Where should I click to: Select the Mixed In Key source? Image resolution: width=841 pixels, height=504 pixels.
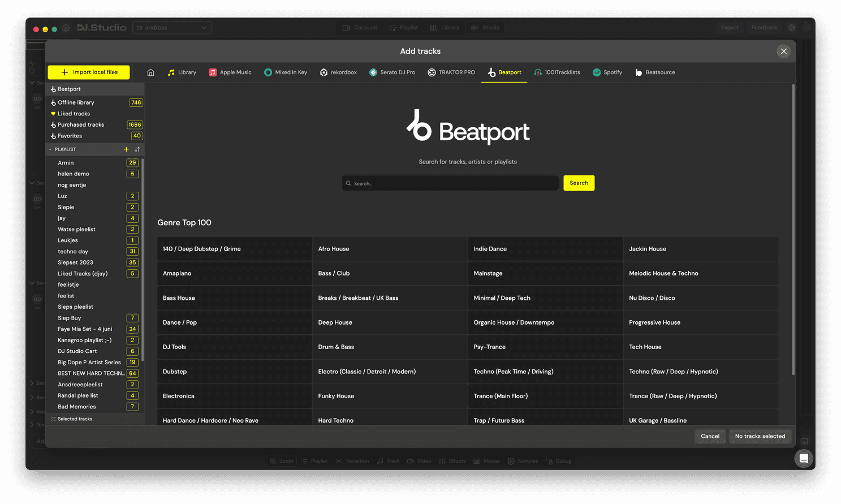click(x=286, y=72)
